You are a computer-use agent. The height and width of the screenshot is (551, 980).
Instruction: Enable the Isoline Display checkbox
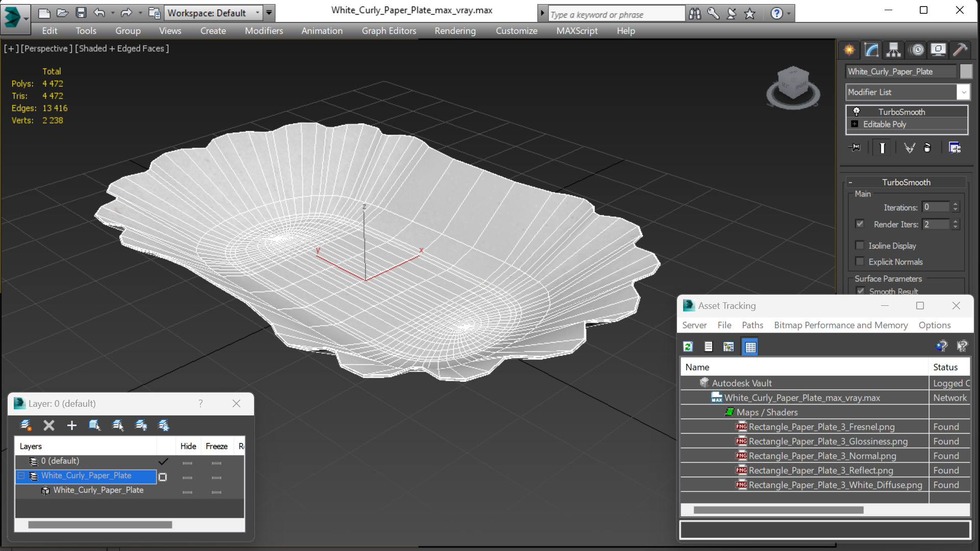click(860, 246)
